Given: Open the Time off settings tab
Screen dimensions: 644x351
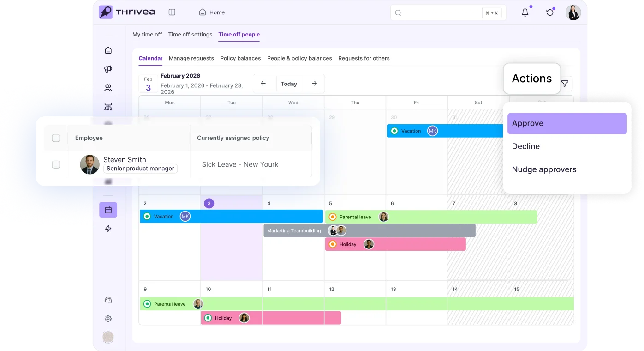Looking at the screenshot, I should [x=190, y=35].
